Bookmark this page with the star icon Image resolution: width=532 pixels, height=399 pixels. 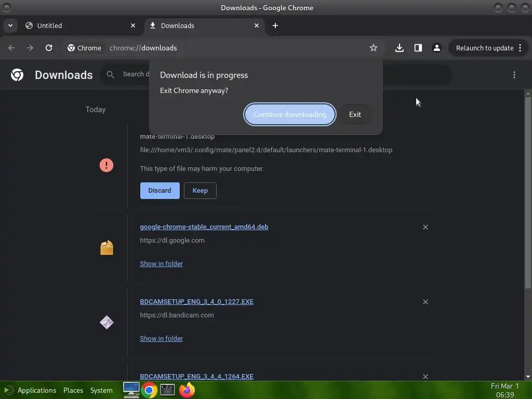click(373, 48)
